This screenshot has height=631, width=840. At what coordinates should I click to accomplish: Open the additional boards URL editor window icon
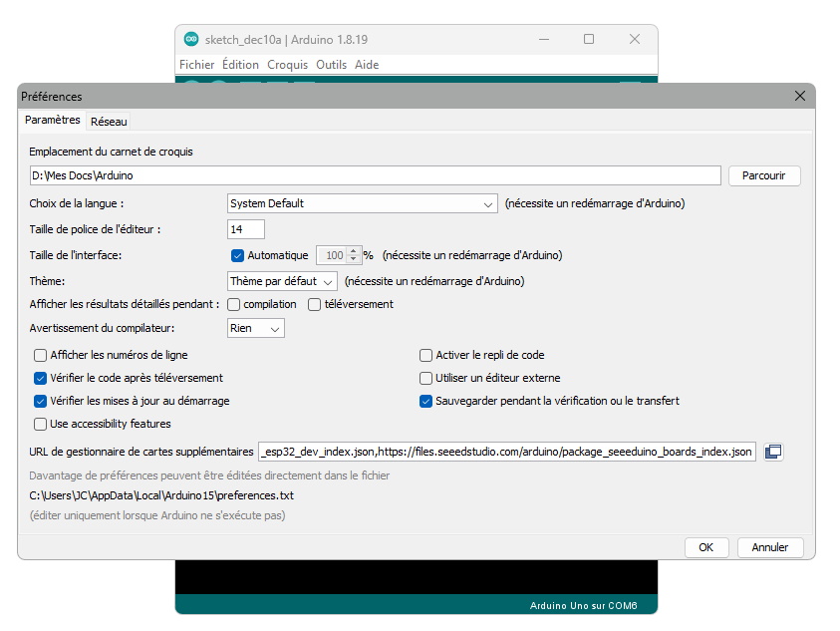coord(773,452)
